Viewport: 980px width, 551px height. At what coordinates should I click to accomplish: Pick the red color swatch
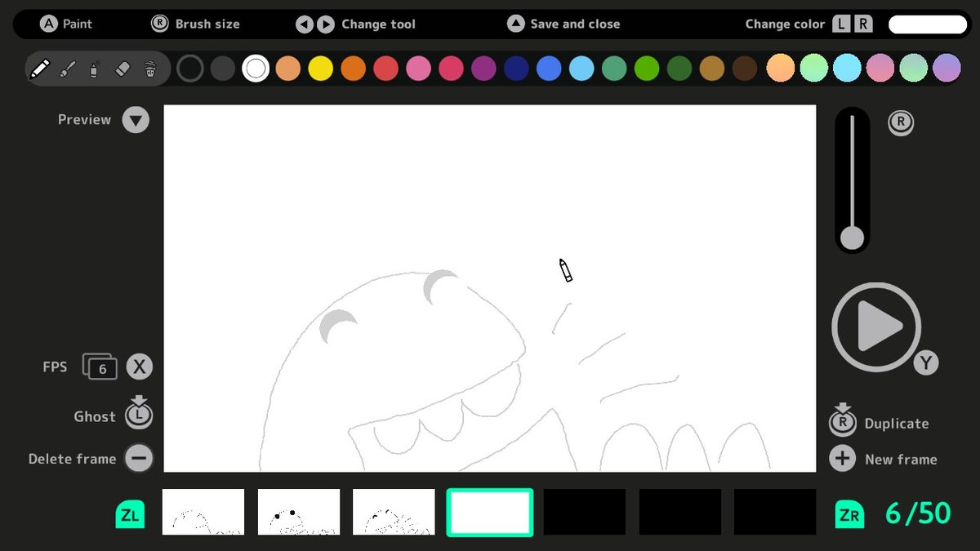(385, 69)
